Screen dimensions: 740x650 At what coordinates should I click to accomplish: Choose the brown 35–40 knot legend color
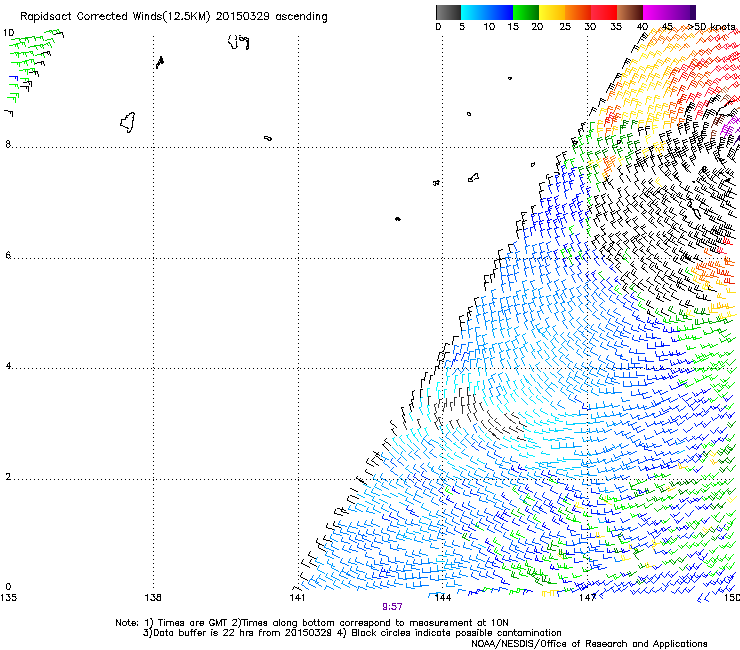coord(630,12)
